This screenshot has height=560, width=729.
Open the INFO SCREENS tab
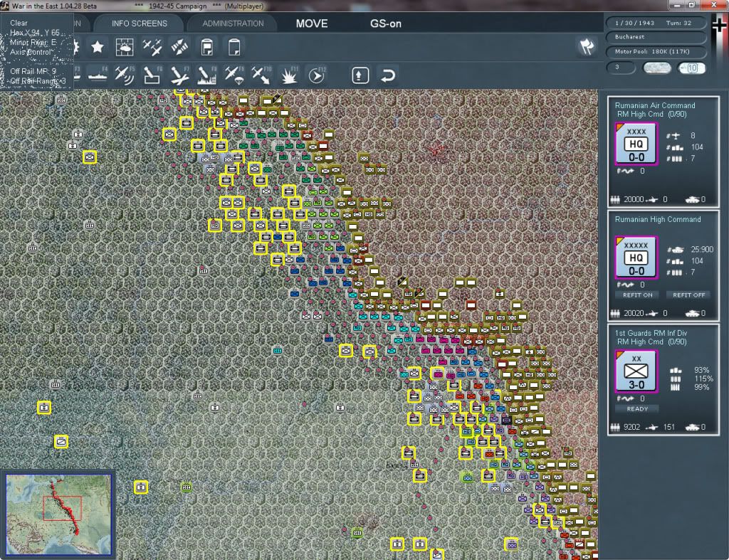[139, 23]
